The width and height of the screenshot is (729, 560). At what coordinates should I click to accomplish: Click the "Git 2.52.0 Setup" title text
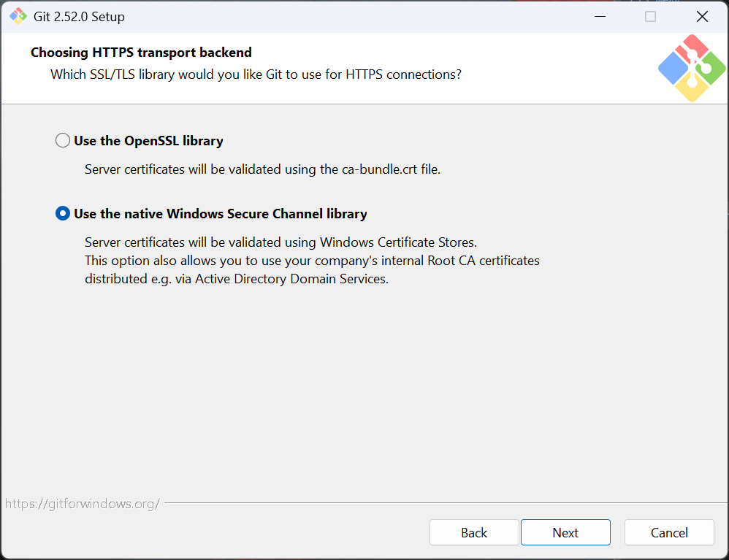pos(79,17)
